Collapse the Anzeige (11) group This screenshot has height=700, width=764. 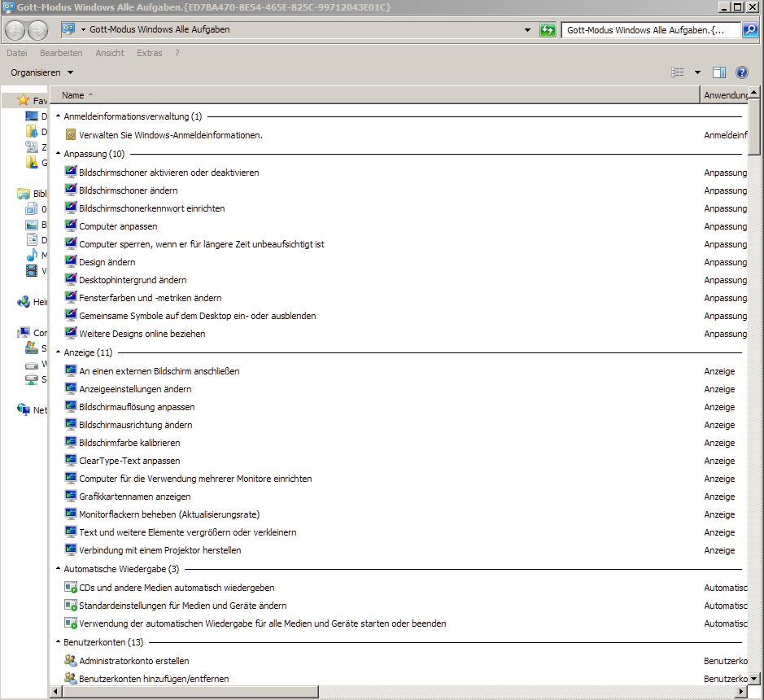(x=58, y=352)
